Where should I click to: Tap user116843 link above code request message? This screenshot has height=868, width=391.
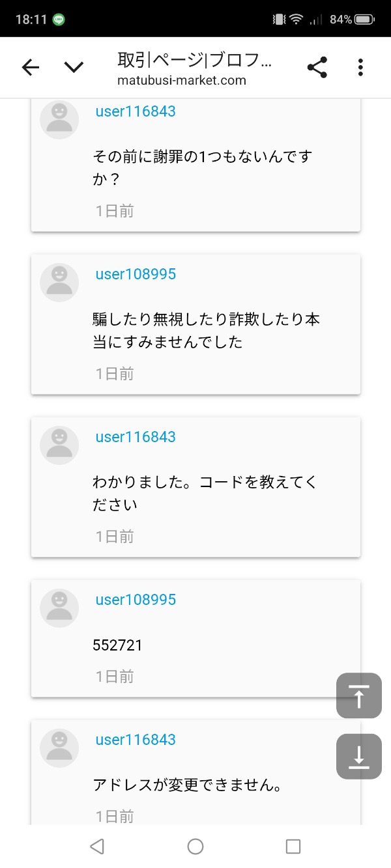click(136, 437)
